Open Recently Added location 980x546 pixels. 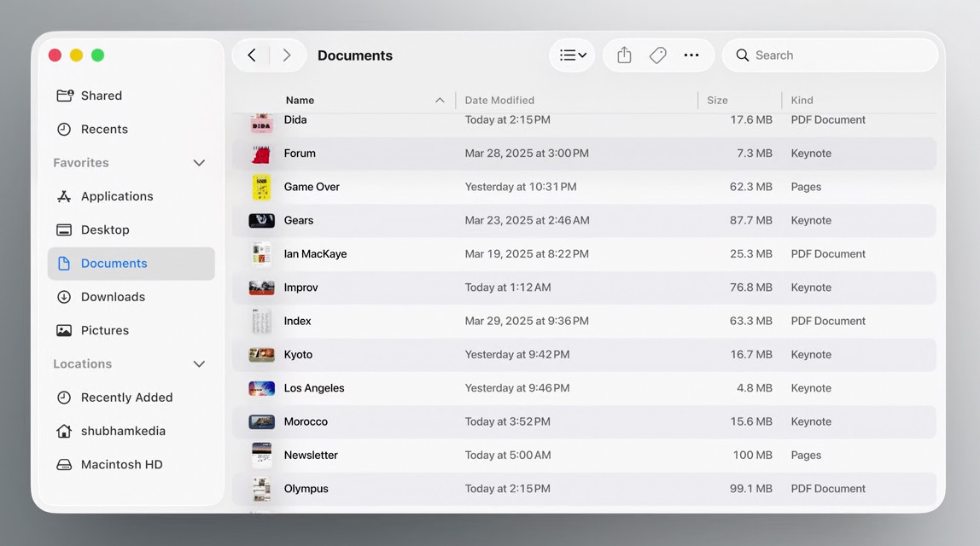pyautogui.click(x=131, y=398)
